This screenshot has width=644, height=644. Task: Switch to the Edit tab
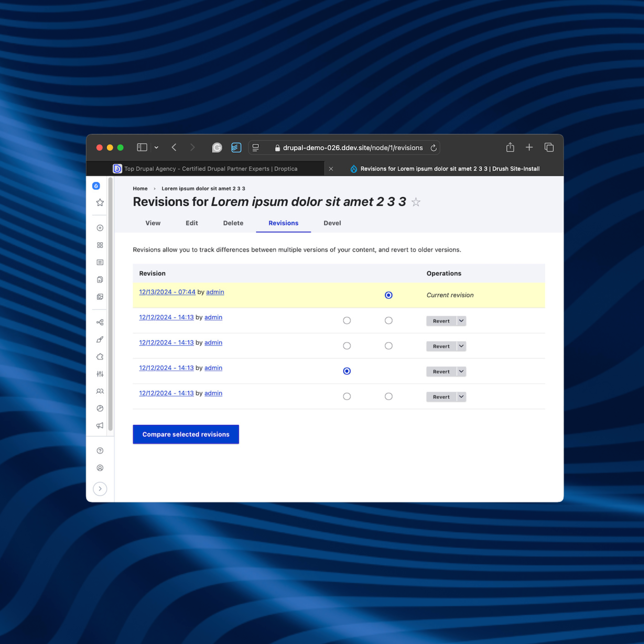coord(192,223)
